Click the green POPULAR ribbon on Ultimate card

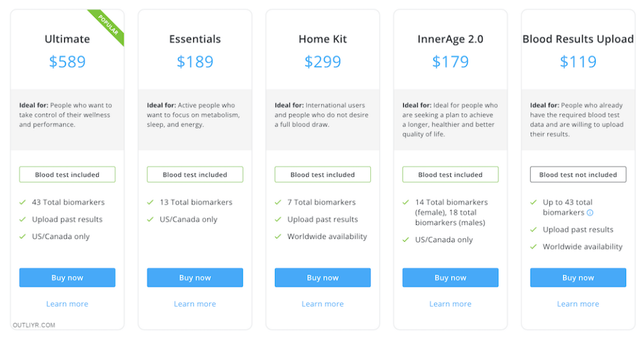coord(109,25)
